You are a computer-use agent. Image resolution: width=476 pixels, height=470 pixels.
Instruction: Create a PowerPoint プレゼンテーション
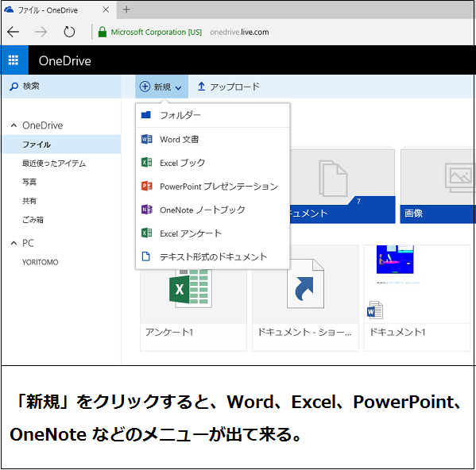pyautogui.click(x=212, y=187)
